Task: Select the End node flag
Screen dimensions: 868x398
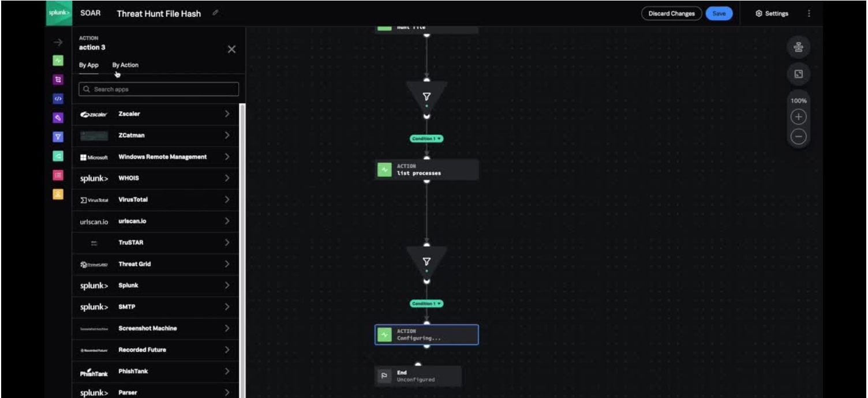Action: [x=384, y=376]
